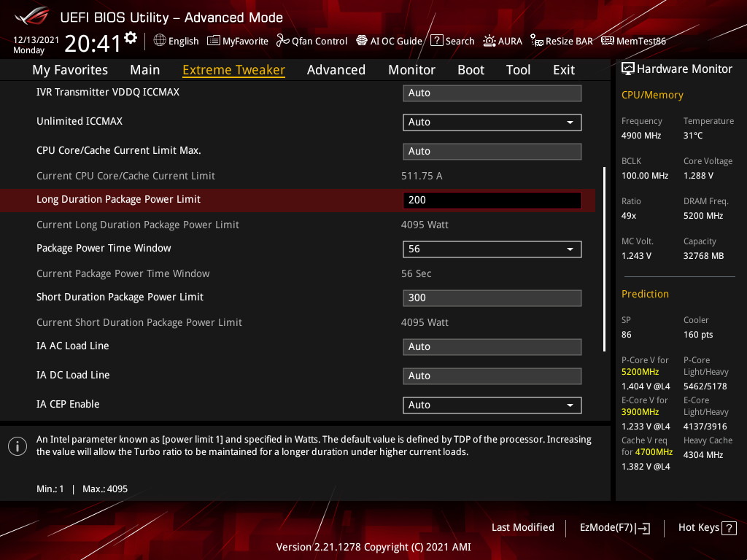Click the Short Duration Package Power Limit field
The width and height of the screenshot is (747, 560).
tap(492, 298)
